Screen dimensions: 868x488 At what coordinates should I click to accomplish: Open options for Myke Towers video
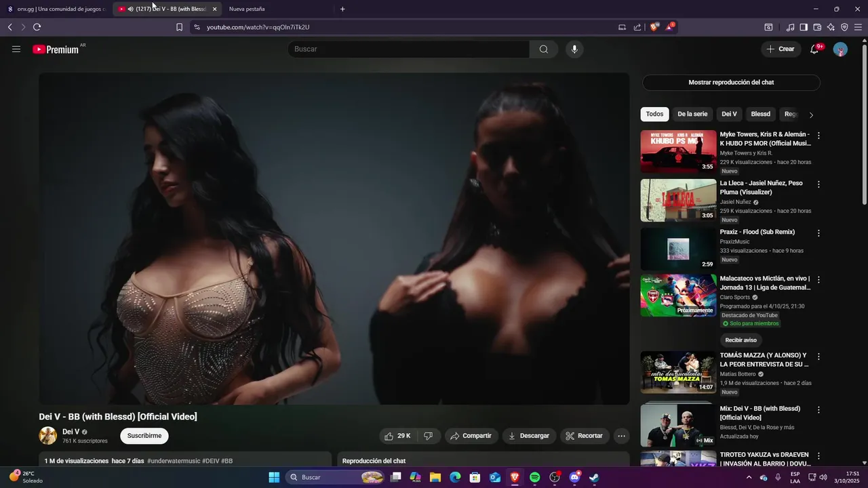tap(818, 136)
